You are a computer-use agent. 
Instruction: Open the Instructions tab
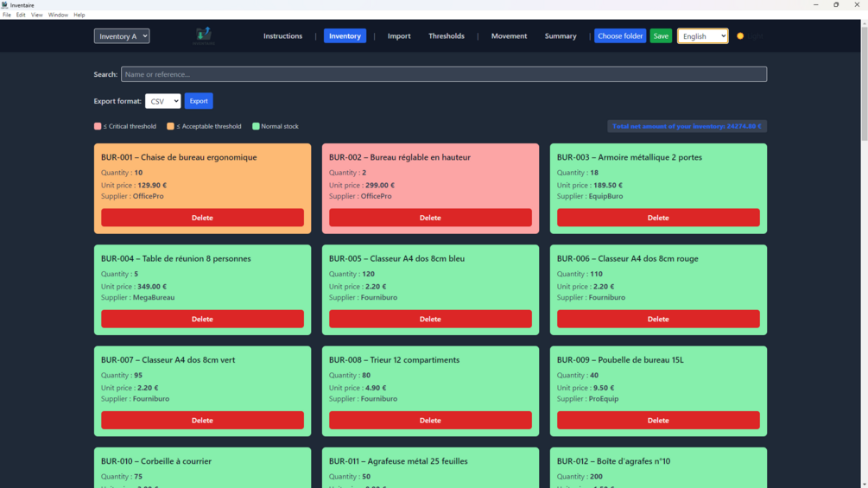coord(283,36)
